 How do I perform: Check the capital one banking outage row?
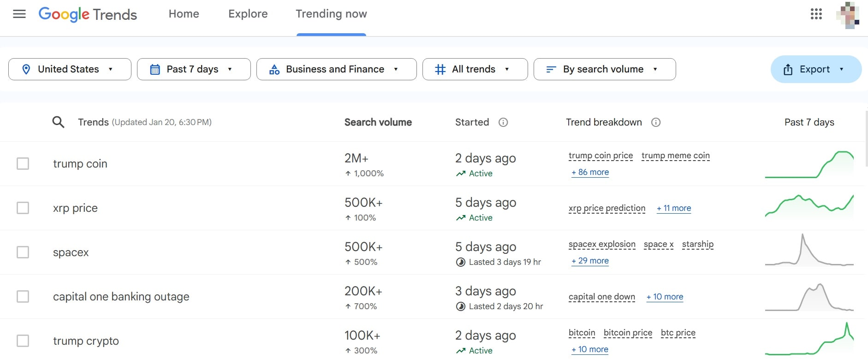click(23, 297)
